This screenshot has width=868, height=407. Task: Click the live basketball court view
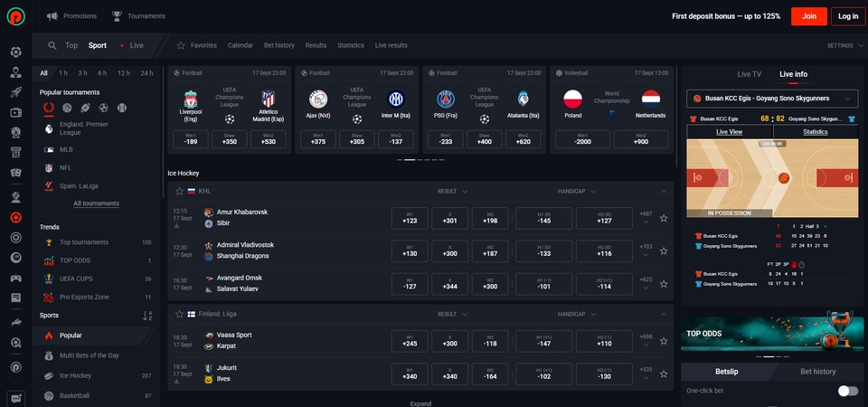[x=772, y=178]
